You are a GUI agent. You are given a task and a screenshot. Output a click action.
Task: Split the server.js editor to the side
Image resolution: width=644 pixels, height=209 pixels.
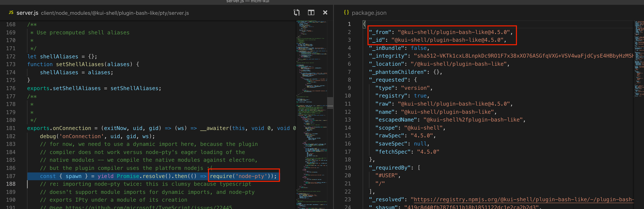(311, 13)
